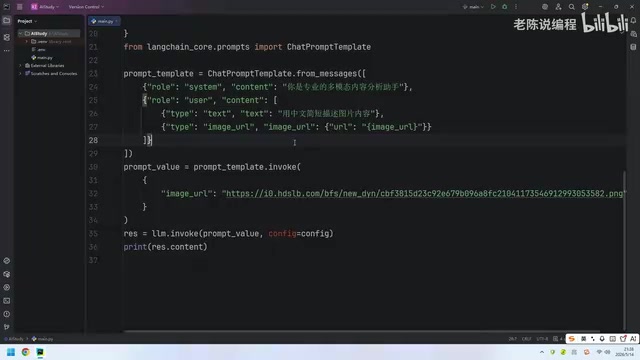Click the horizontal editor scrollbar
This screenshot has width=640, height=360.
pyautogui.click(x=362, y=331)
